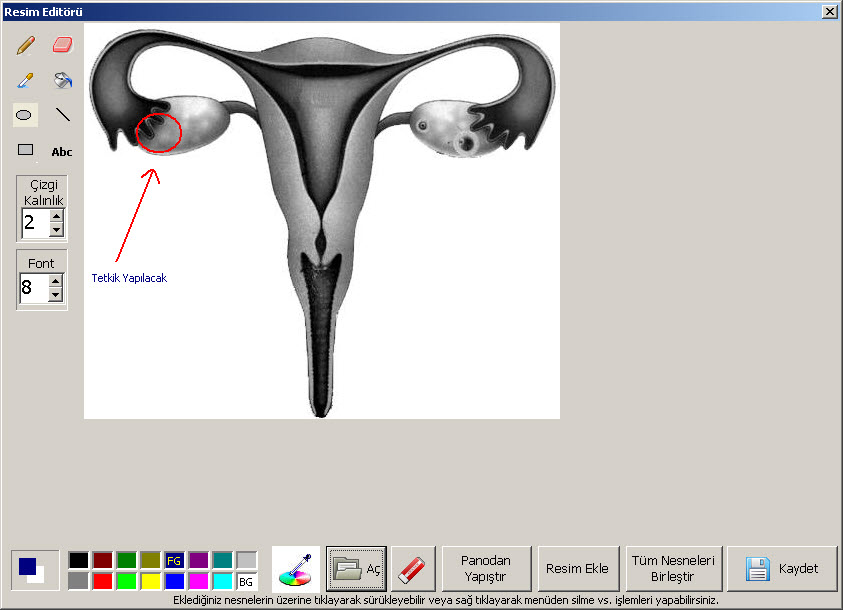Select the Ellipse shape tool
843x610 pixels.
(25, 115)
